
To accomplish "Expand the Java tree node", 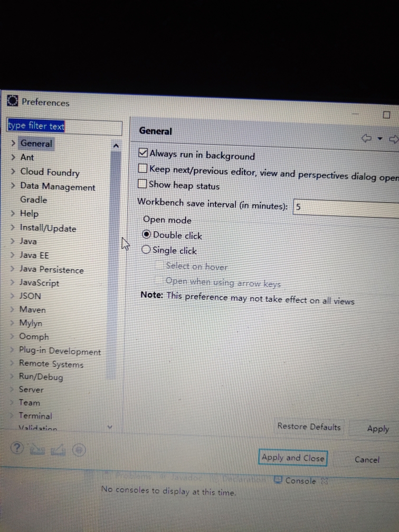I will pyautogui.click(x=13, y=241).
